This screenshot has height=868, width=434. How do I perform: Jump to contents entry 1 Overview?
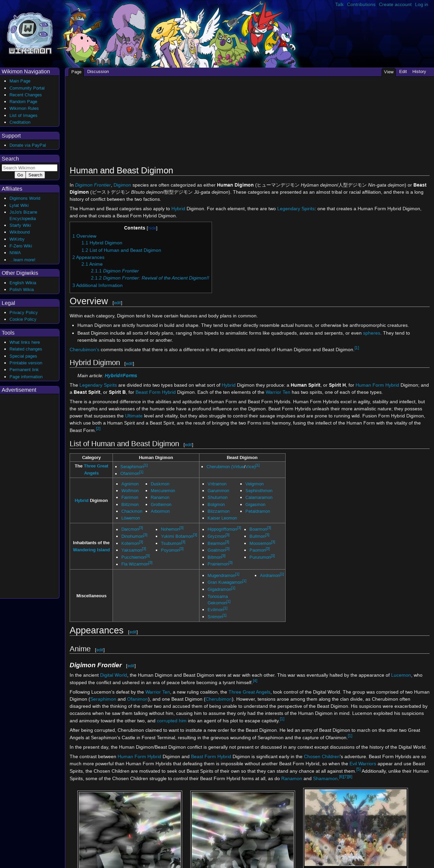click(84, 236)
